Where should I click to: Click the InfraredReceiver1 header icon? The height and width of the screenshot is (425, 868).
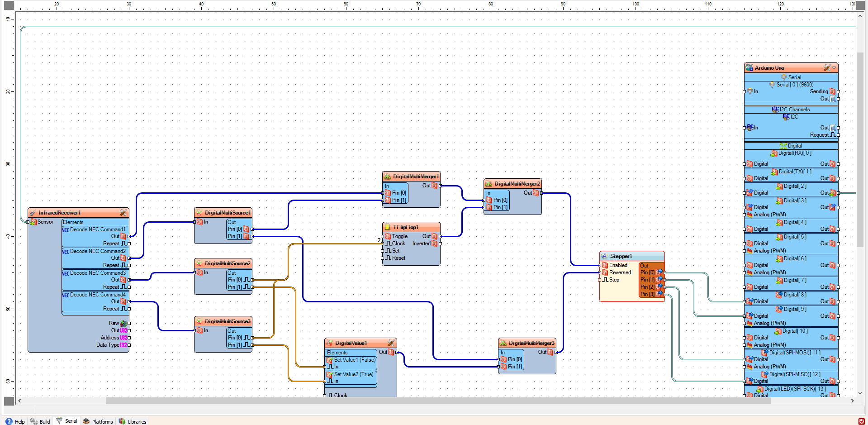[x=33, y=213]
